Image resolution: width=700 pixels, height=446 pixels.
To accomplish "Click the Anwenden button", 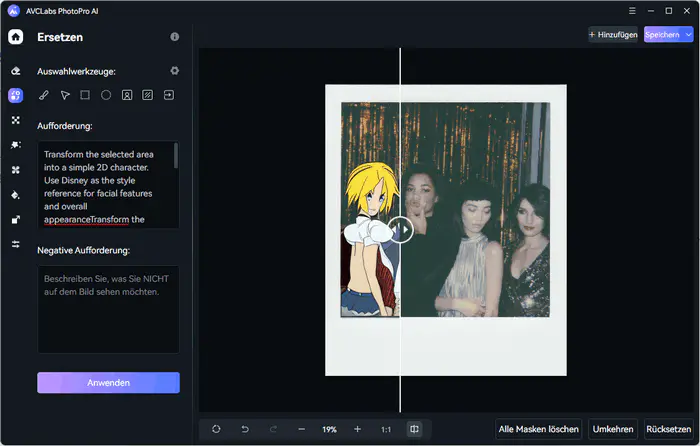I will (108, 383).
